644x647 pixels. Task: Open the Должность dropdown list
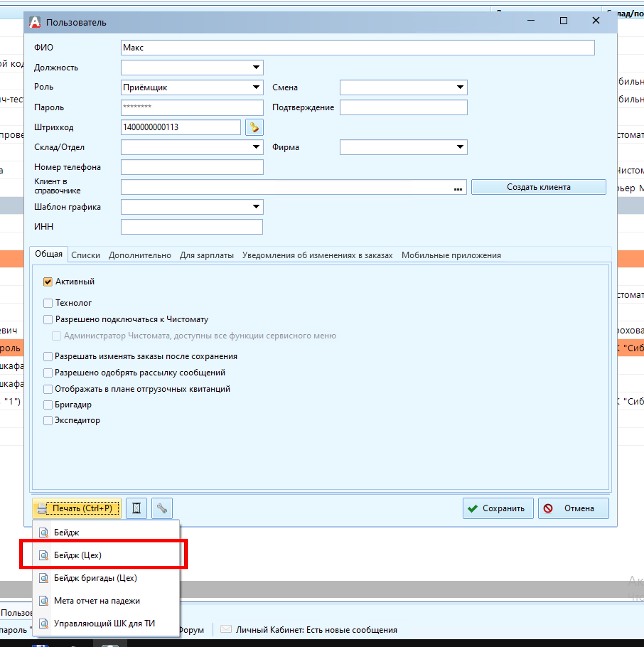256,67
